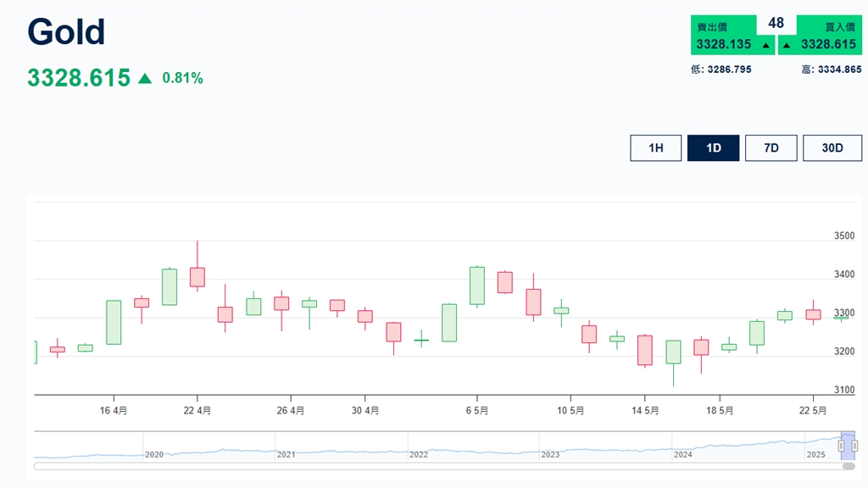Click the left handle of the range selector
The height and width of the screenshot is (488, 868).
(841, 446)
